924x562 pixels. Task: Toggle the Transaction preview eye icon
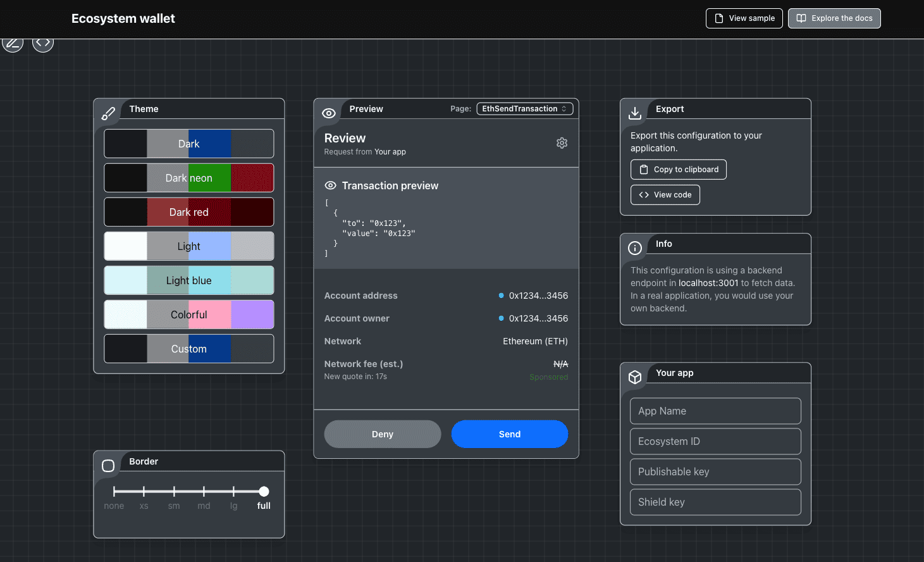point(330,185)
